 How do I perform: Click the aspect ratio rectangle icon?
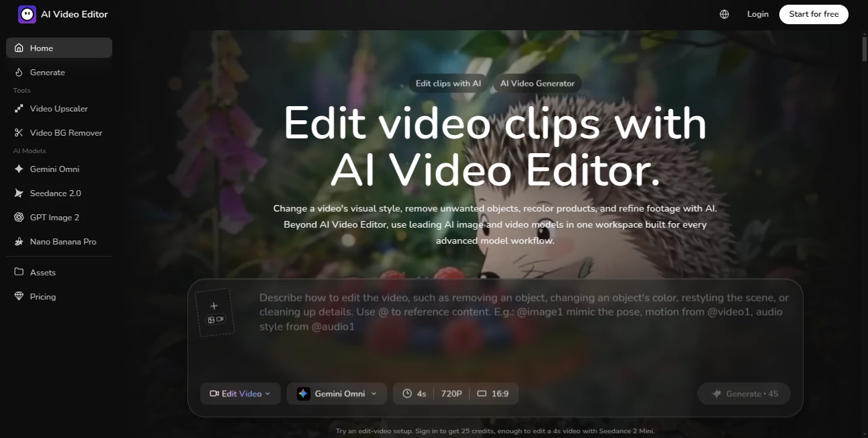click(482, 394)
